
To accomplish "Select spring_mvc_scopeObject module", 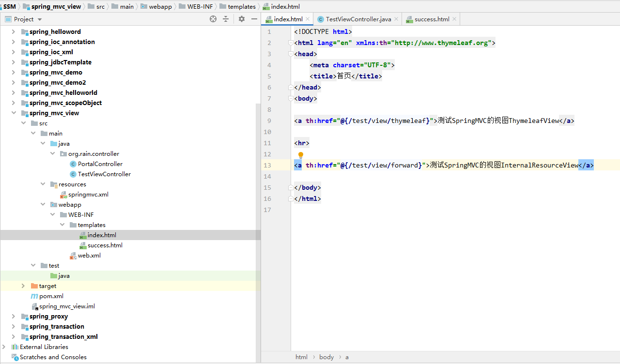I will (65, 103).
